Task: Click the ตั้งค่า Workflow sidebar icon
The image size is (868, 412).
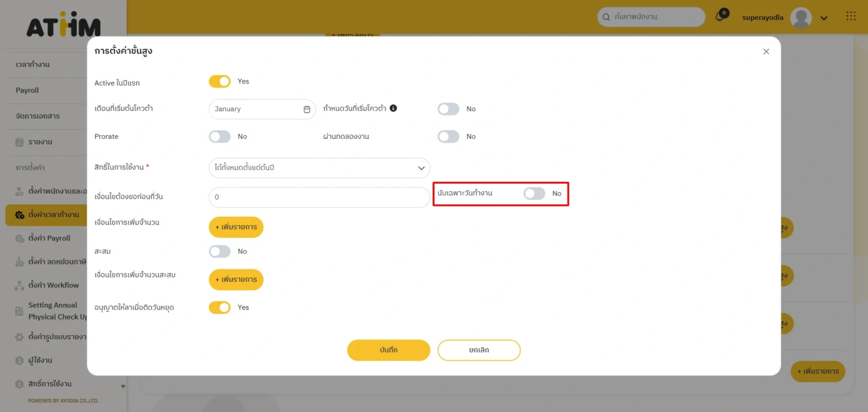Action: point(19,285)
